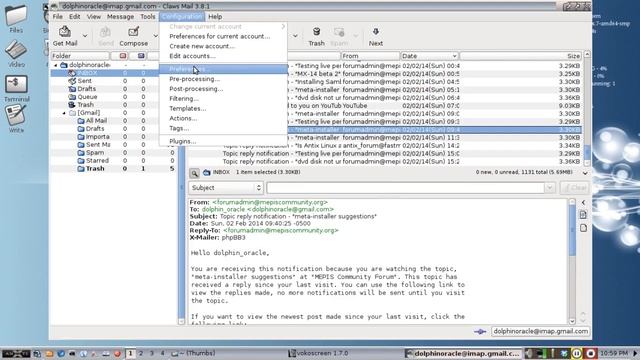Click the blank page icon beside message view
Image resolution: width=640 pixels, height=360 pixels.
pyautogui.click(x=583, y=228)
